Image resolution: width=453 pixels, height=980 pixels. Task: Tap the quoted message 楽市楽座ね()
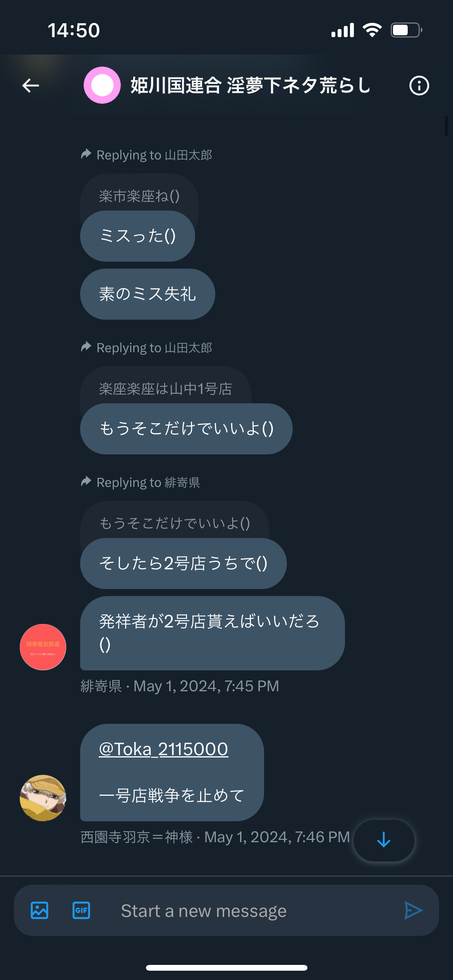pos(139,196)
